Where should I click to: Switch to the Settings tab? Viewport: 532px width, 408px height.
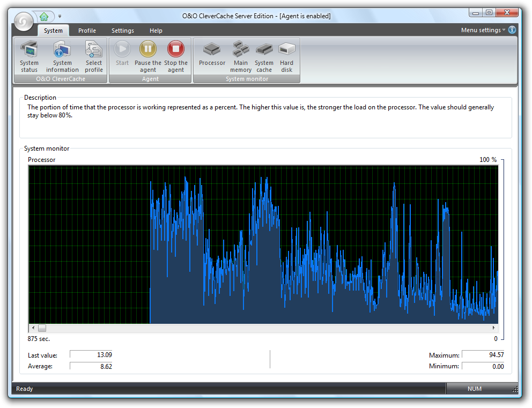[x=123, y=31]
